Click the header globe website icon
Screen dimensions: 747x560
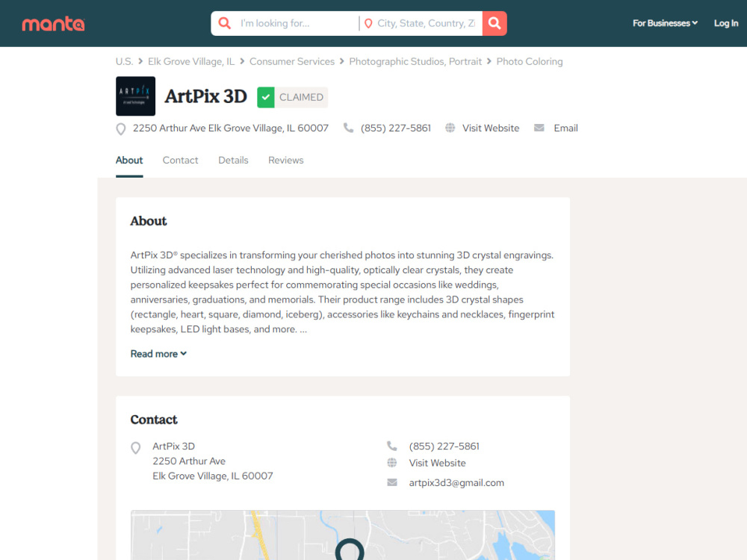[x=450, y=128]
